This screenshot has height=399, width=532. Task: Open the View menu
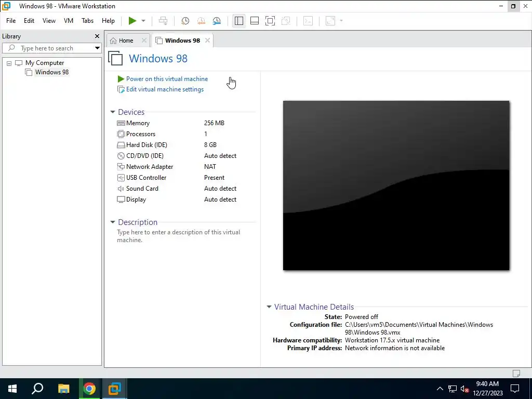[49, 21]
